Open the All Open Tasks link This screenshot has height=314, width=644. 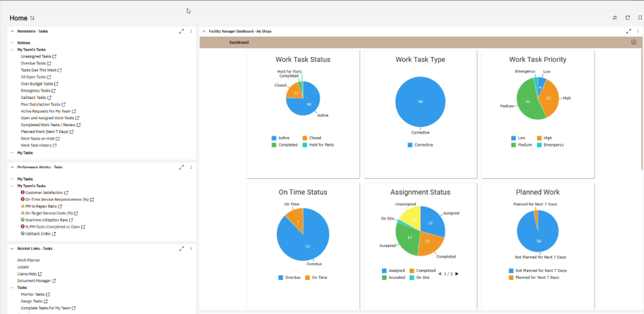click(34, 77)
